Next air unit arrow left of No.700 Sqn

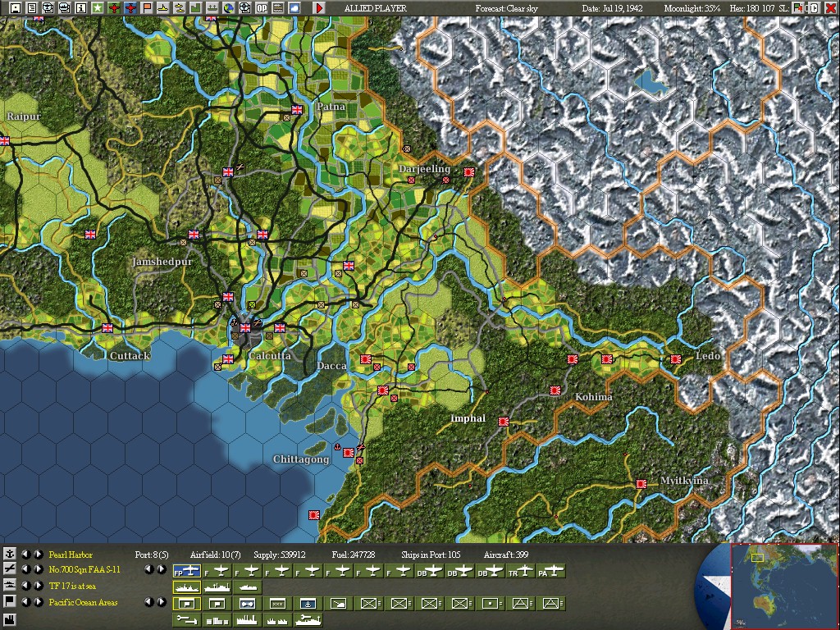point(38,569)
